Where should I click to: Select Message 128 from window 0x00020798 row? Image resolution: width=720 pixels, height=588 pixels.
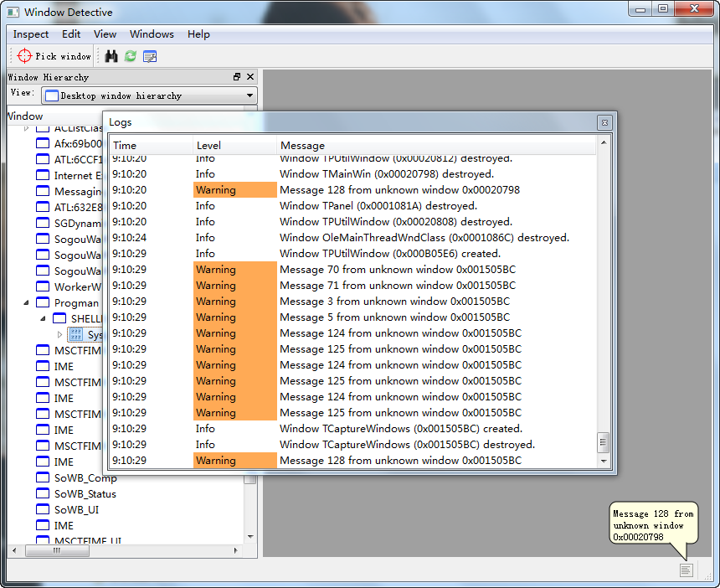pos(353,190)
